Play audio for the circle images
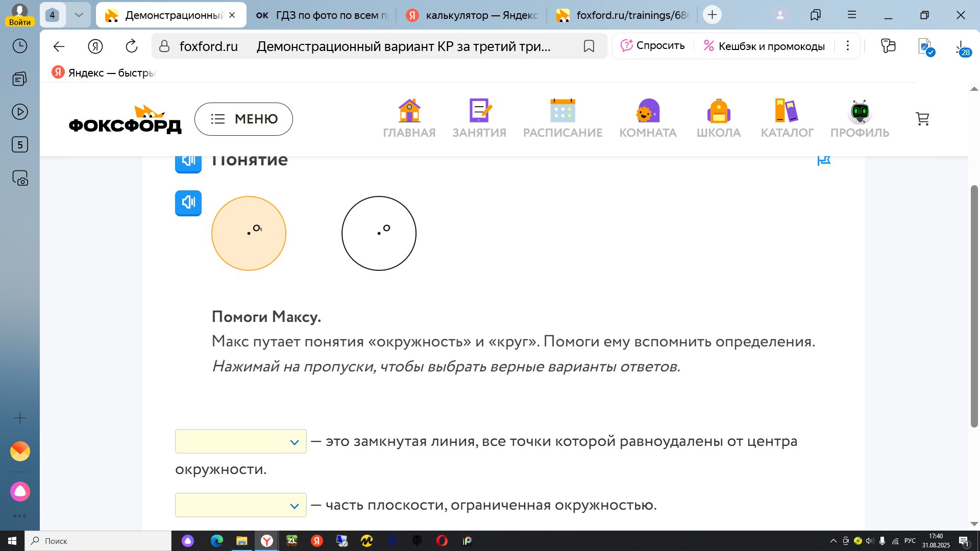The width and height of the screenshot is (980, 551). click(188, 203)
